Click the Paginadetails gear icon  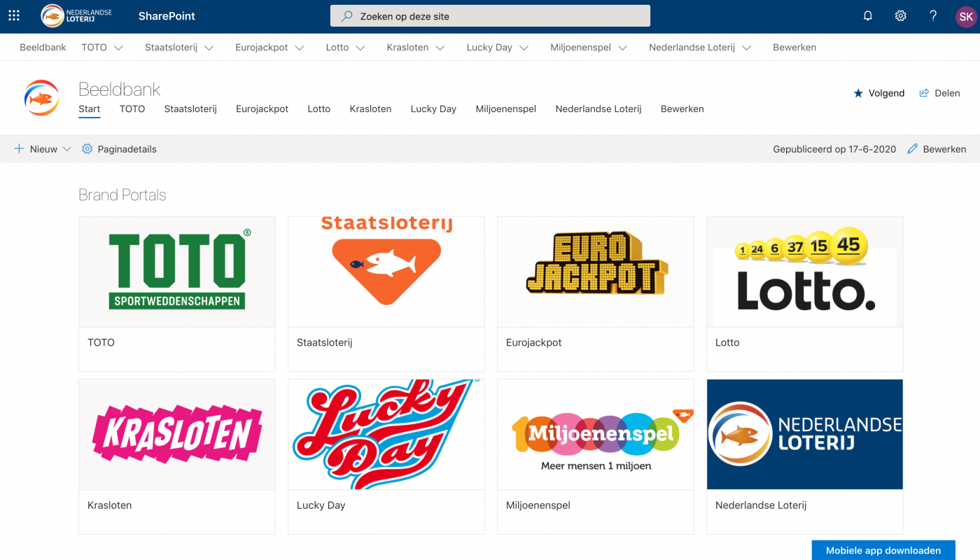[x=87, y=149]
